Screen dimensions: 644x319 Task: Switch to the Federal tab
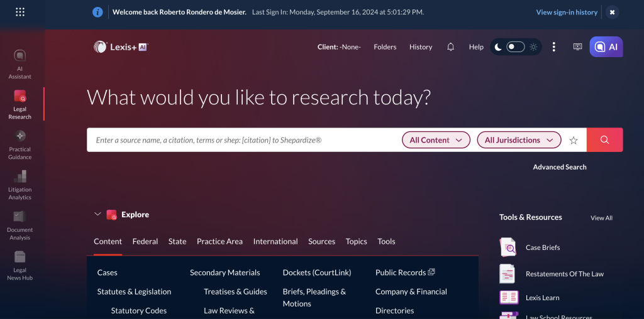(145, 241)
